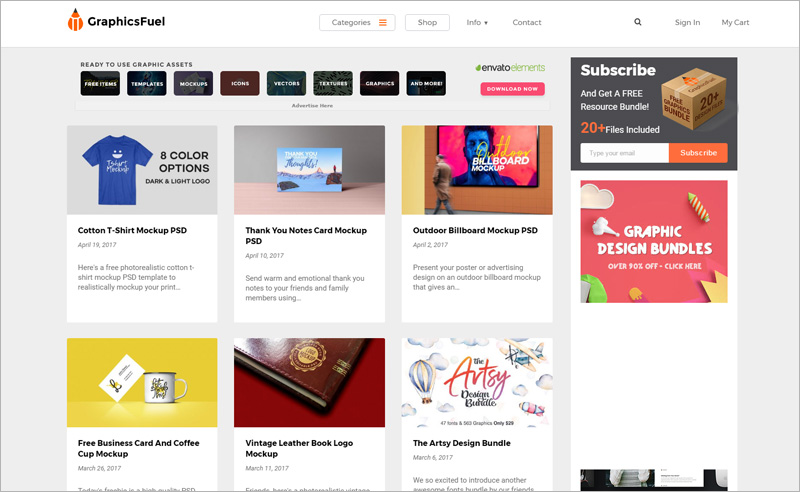Open the outdoor billboard thumbnail
This screenshot has height=492, width=800.
[477, 170]
